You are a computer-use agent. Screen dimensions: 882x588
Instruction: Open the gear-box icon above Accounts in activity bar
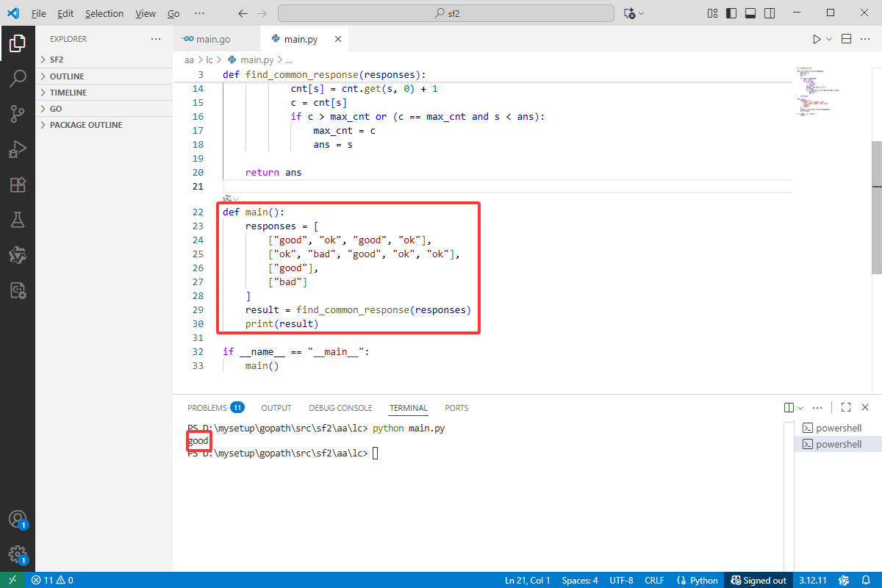[18, 290]
